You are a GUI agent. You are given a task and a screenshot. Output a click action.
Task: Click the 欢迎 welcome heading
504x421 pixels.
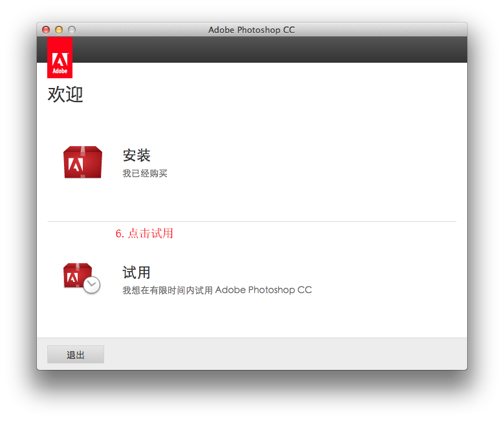point(65,94)
